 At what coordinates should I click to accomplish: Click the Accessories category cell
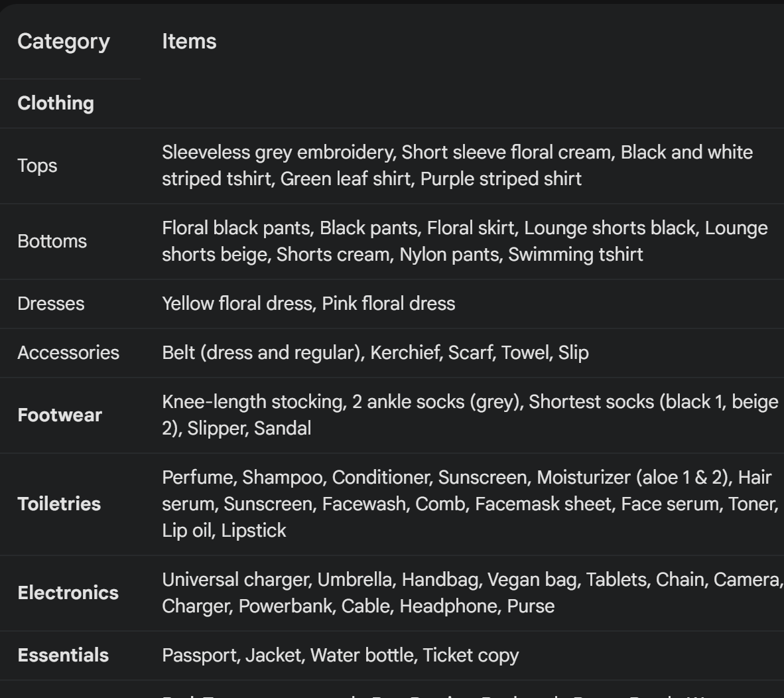click(68, 352)
